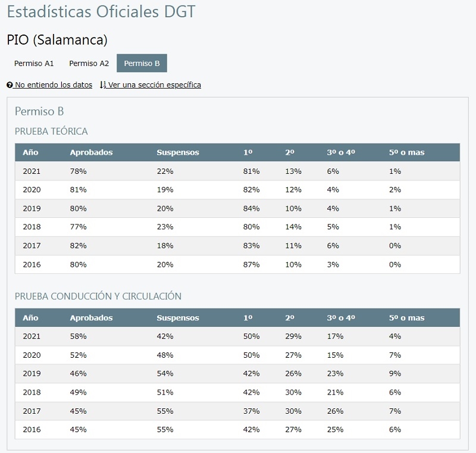Click '3º o 4º' header in driving table
This screenshot has width=476, height=453.
pyautogui.click(x=341, y=318)
